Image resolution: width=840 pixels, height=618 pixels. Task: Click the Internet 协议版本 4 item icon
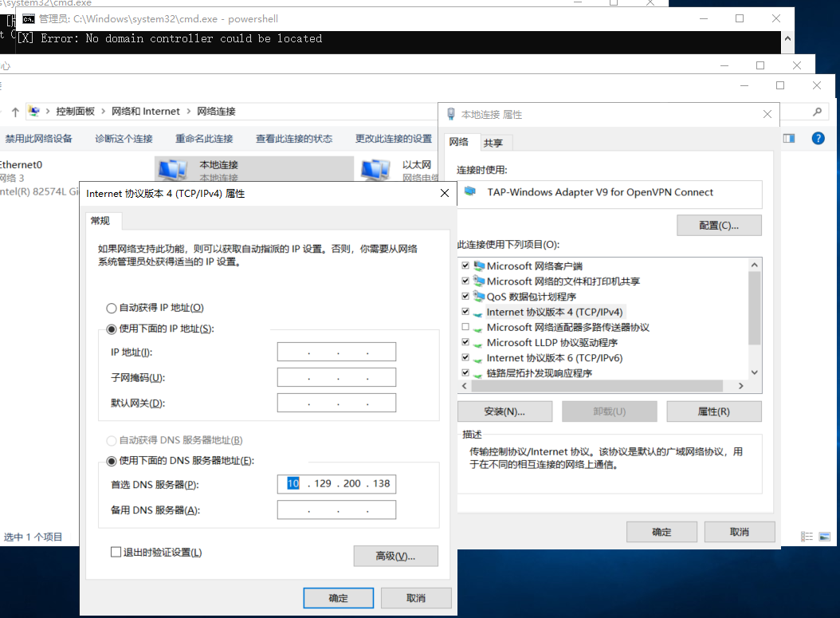pos(478,312)
